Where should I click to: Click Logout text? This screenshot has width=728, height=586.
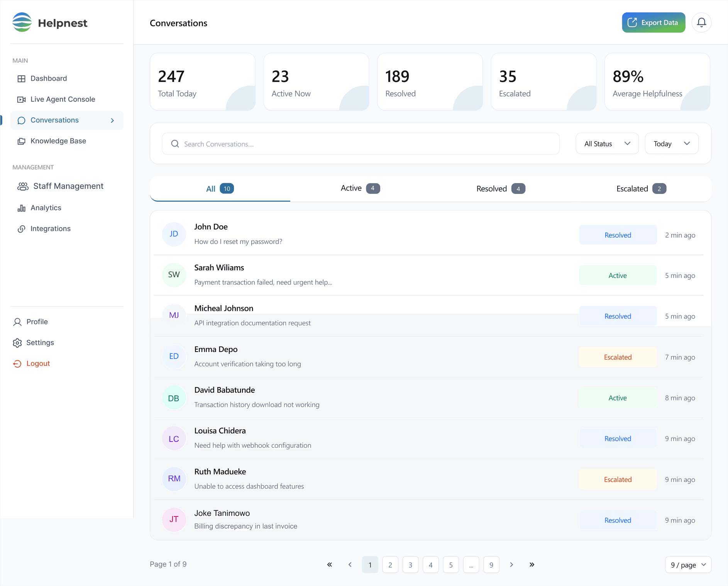coord(38,363)
